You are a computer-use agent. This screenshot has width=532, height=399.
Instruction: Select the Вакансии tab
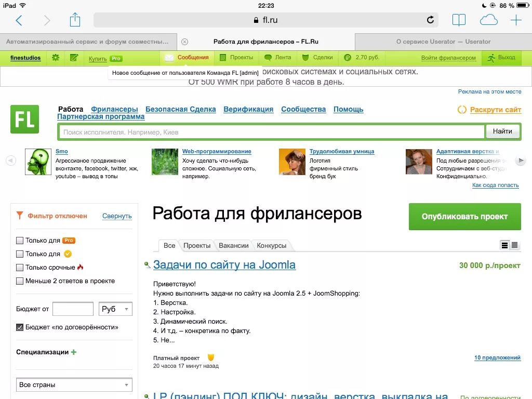[233, 245]
